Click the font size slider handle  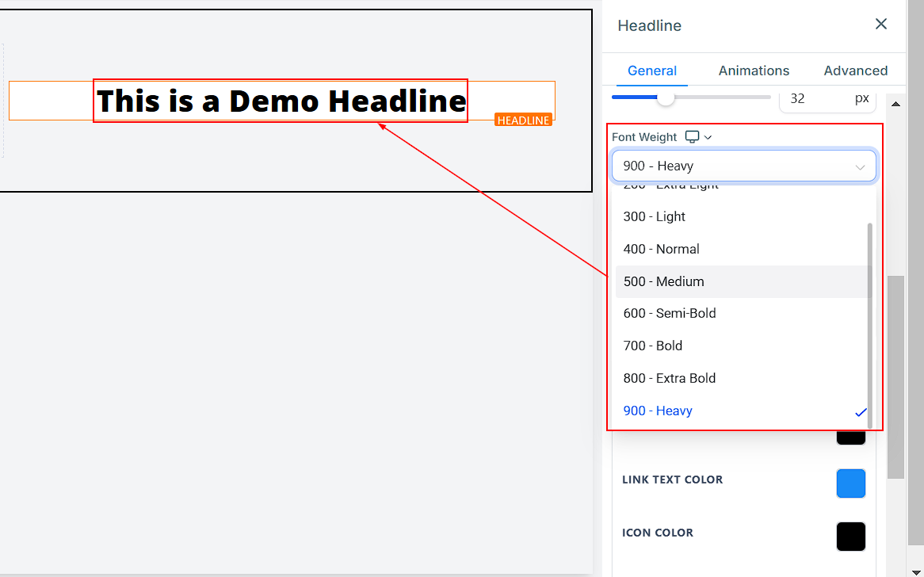[666, 97]
